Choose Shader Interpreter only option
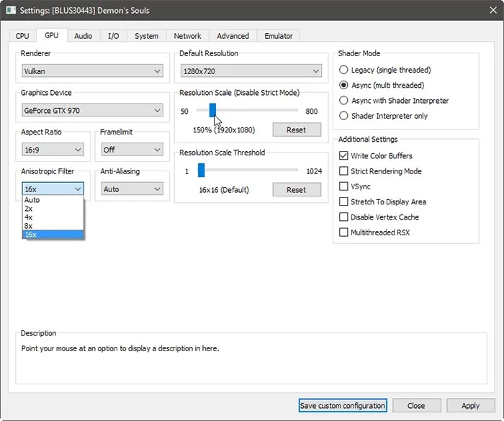This screenshot has width=504, height=421. [x=343, y=116]
